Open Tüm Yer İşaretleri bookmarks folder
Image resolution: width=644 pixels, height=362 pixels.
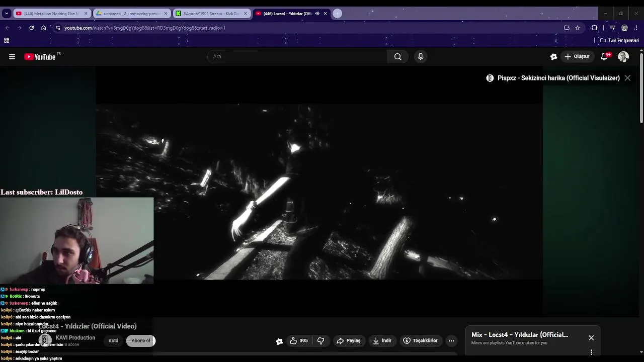tap(619, 40)
